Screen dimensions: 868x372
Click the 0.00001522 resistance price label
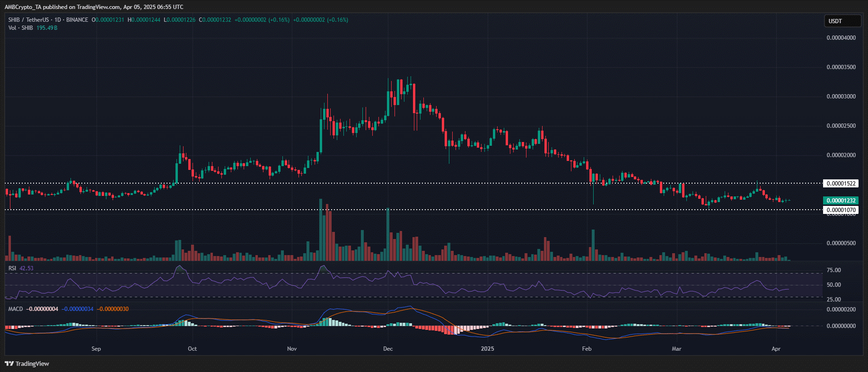[841, 184]
